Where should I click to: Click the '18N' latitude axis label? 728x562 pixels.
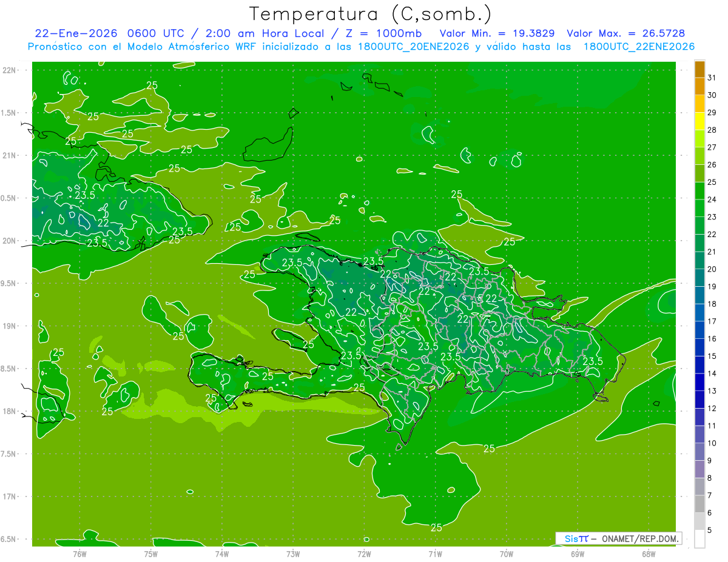click(9, 411)
